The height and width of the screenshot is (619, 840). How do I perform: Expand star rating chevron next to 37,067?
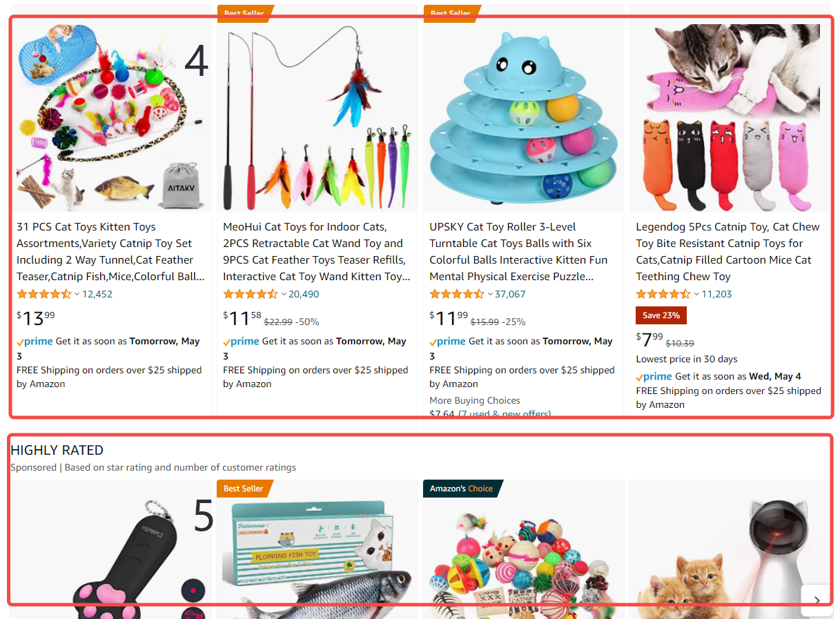tap(490, 294)
